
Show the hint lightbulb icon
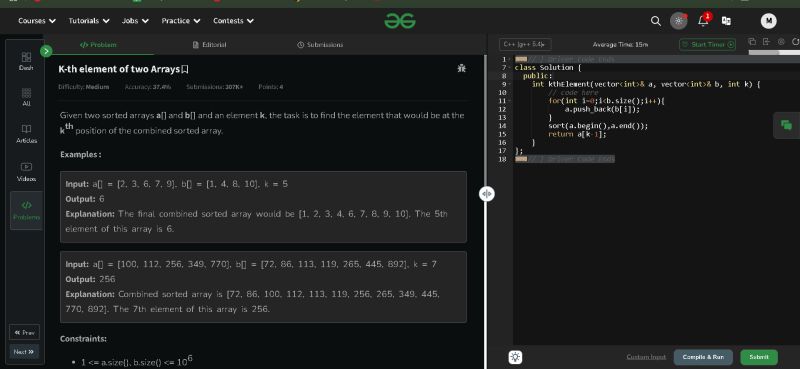point(515,357)
